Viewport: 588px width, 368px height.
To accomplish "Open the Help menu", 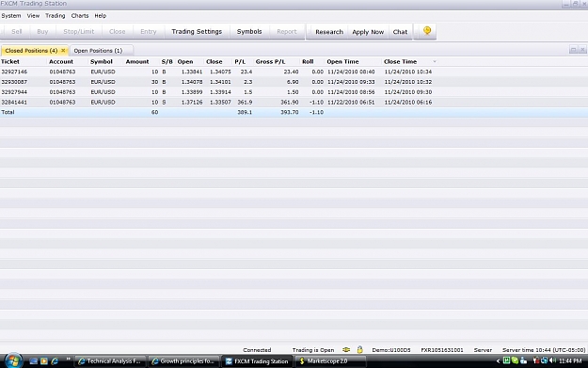I will pyautogui.click(x=100, y=16).
